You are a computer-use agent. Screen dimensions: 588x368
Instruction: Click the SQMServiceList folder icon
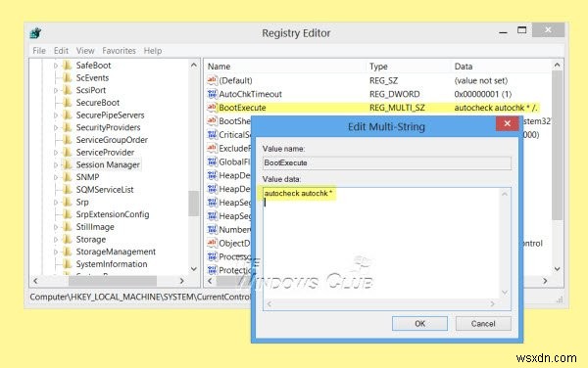tap(68, 190)
